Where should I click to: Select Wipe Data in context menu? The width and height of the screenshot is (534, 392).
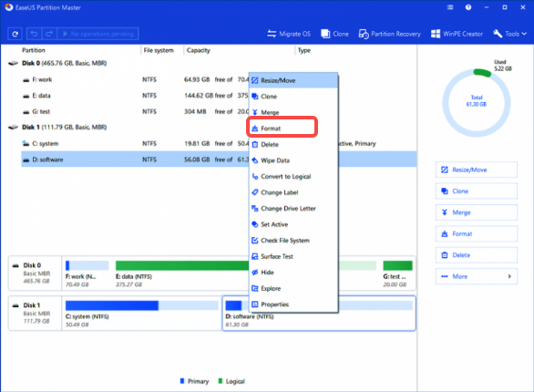tap(293, 160)
